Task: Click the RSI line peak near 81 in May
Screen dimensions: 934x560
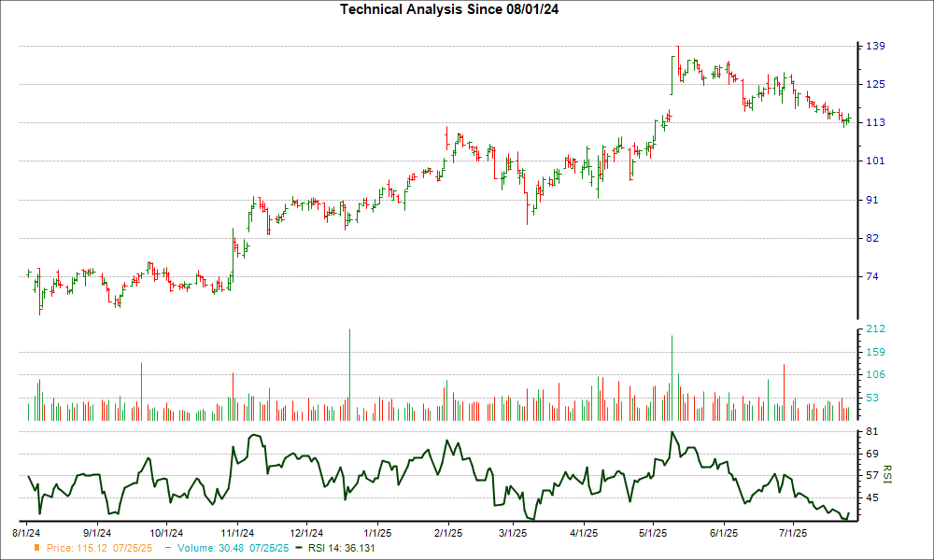Action: pyautogui.click(x=672, y=433)
